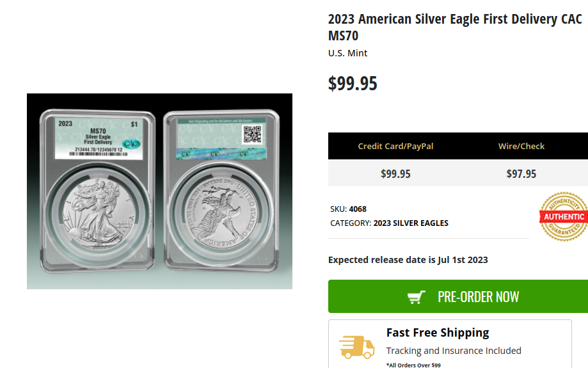Click the orange fast shipping truck icon
588x368 pixels.
[x=356, y=347]
